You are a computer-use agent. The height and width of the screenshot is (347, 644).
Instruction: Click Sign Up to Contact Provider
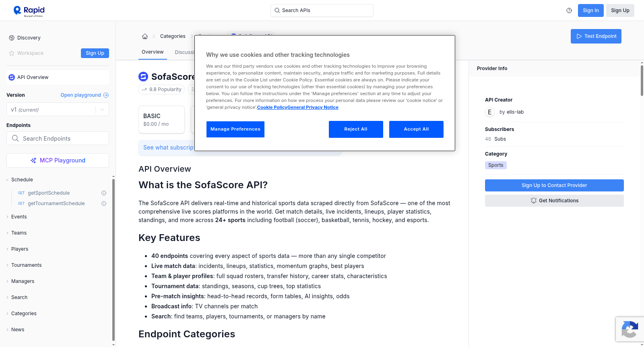[554, 185]
